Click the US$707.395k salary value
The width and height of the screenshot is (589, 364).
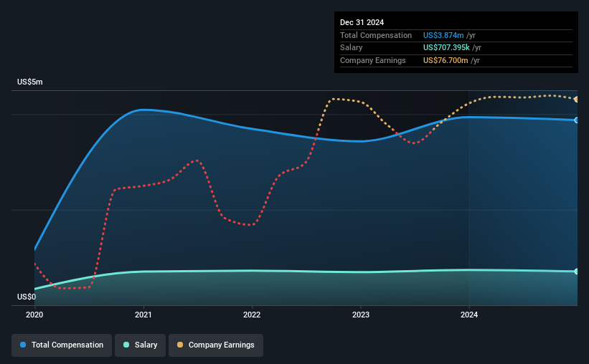(x=446, y=48)
